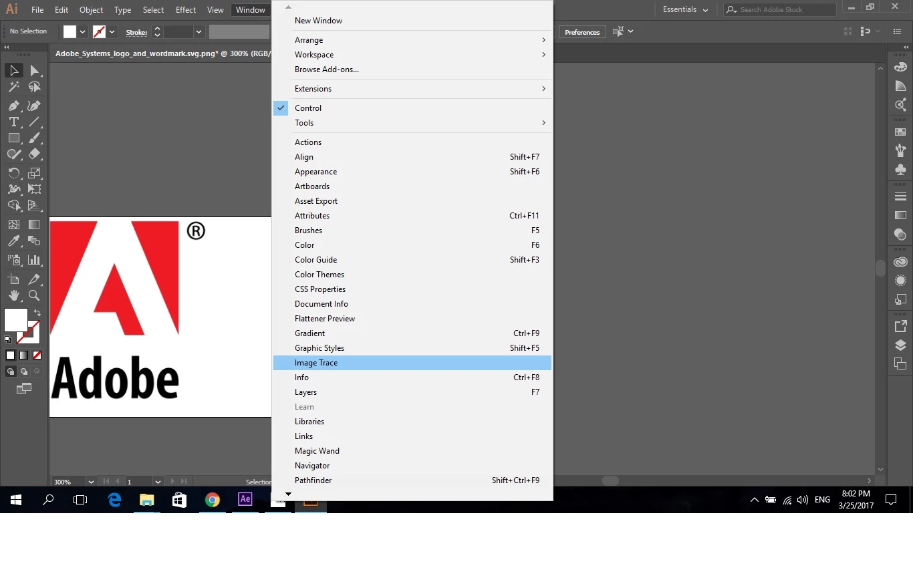Select the Symbol Sprayer tool
Image resolution: width=913 pixels, height=588 pixels.
pyautogui.click(x=13, y=260)
